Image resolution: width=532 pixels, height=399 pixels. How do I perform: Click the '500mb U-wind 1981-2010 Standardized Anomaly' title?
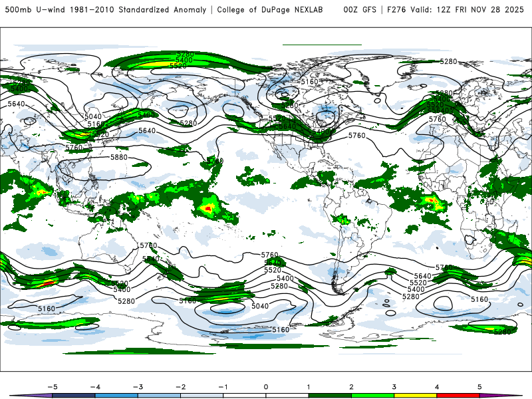[106, 9]
